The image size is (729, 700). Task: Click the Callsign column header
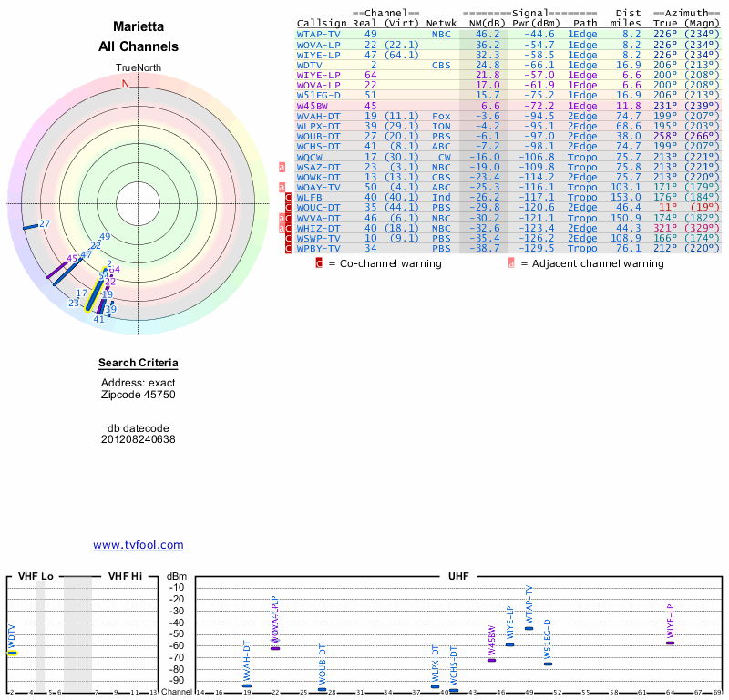coord(323,24)
